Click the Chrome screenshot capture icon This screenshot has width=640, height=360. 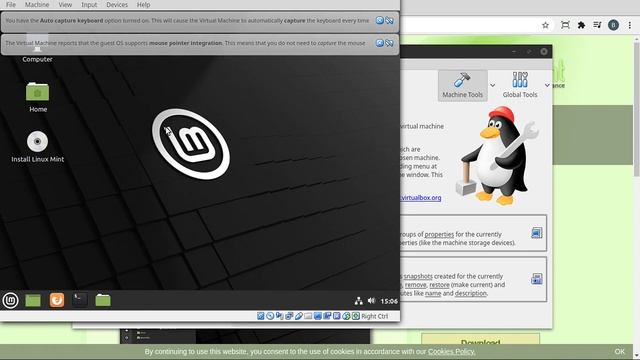coord(565,25)
